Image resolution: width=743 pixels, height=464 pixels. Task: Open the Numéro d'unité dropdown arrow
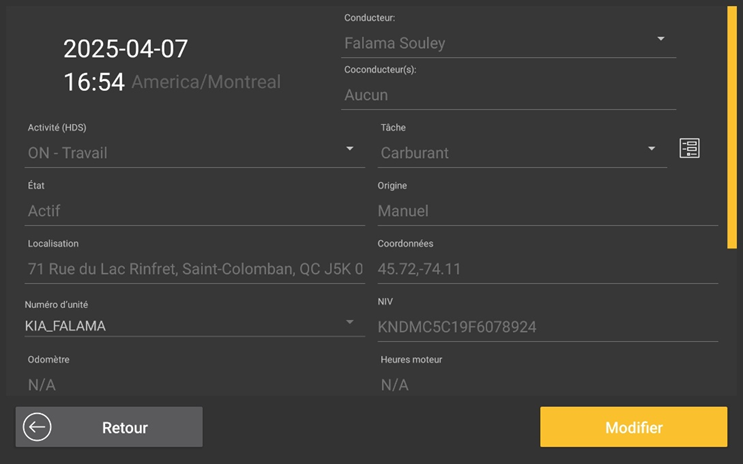coord(350,322)
